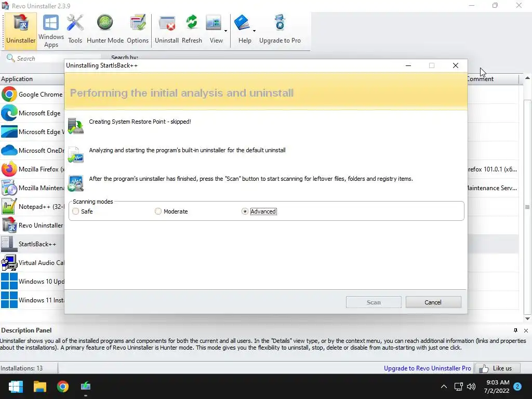This screenshot has width=532, height=399.
Task: Activate Hunter Mode target icon
Action: click(105, 30)
